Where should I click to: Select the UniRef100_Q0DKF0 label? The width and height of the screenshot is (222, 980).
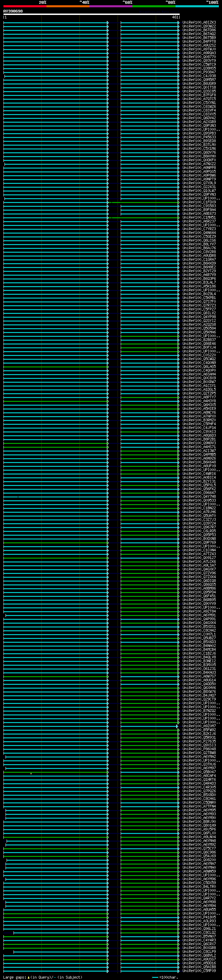click(x=199, y=160)
